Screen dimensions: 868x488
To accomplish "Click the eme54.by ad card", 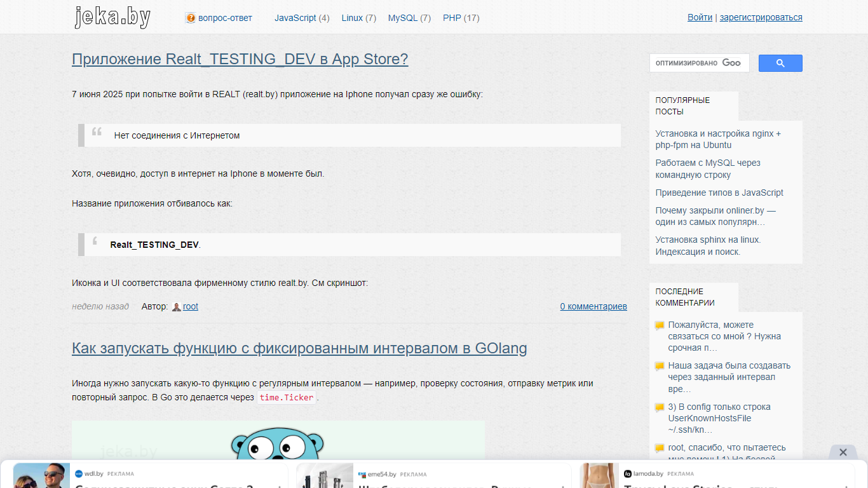I will pos(433,475).
